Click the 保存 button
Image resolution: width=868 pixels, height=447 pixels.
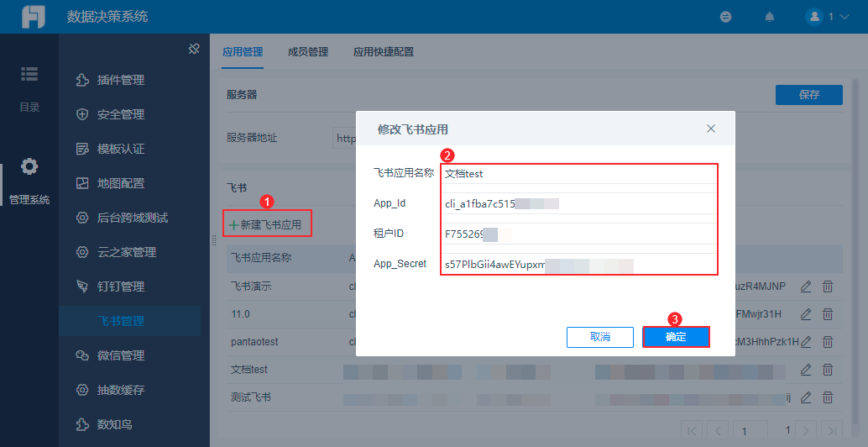coord(808,95)
